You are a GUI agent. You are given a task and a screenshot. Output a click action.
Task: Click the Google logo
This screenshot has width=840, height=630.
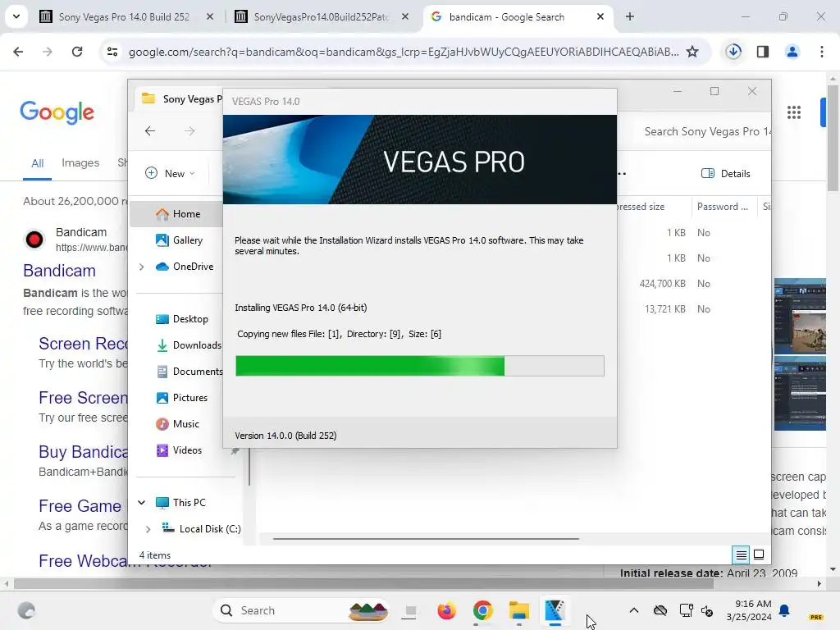tap(57, 112)
